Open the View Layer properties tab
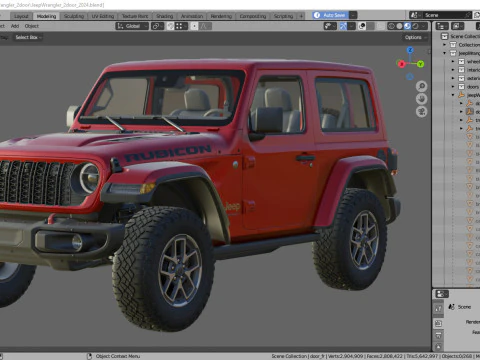The height and width of the screenshot is (360, 480). click(x=438, y=347)
